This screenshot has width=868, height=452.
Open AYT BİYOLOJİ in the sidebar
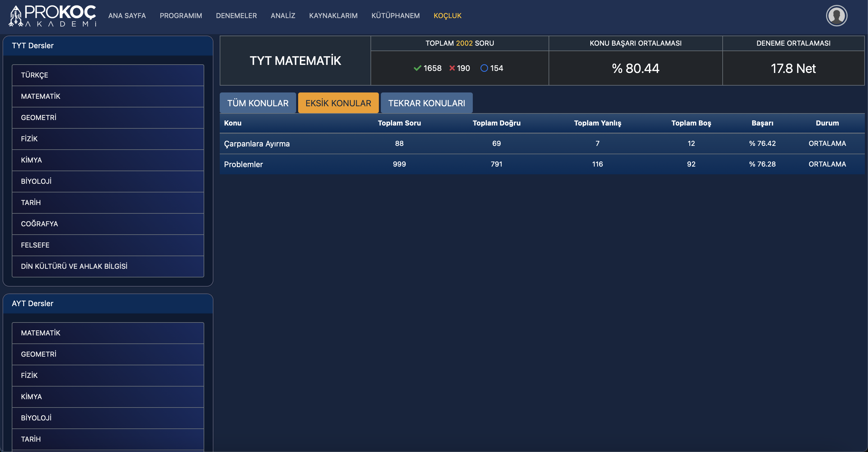[108, 418]
